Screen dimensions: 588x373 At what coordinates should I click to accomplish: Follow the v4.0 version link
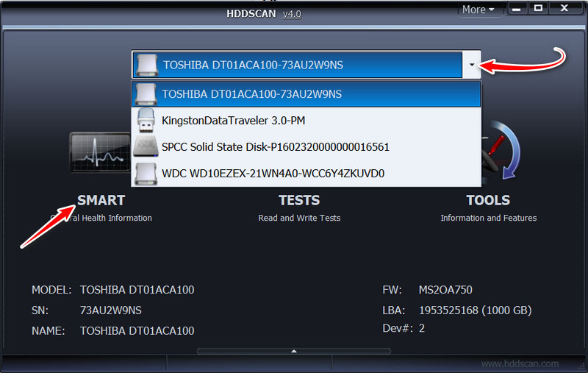(292, 14)
